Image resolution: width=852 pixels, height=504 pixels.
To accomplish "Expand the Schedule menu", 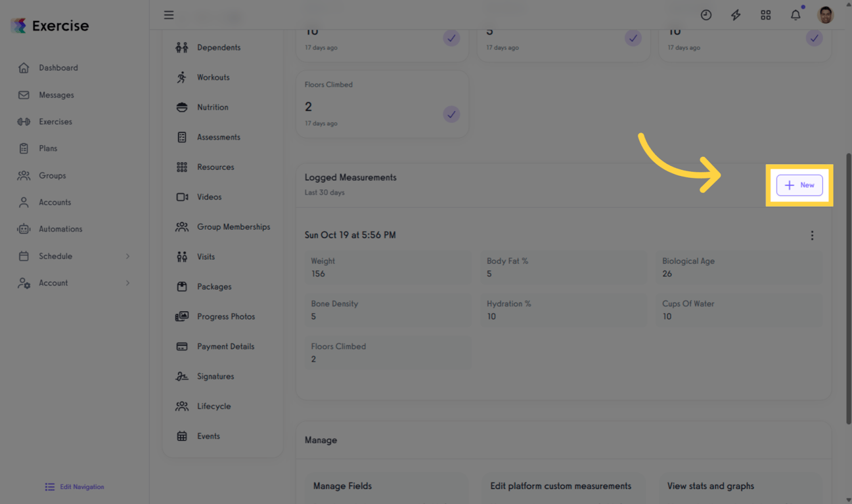I will pyautogui.click(x=55, y=256).
